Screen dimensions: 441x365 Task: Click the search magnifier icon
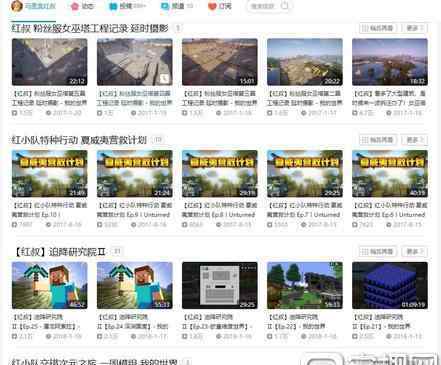click(285, 6)
